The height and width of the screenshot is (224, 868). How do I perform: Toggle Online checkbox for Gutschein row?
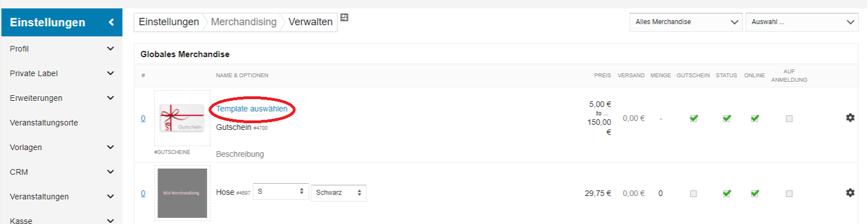tap(755, 118)
